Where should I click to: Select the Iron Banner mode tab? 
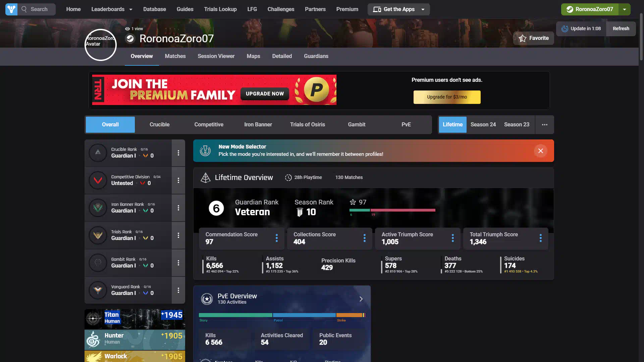pos(258,125)
